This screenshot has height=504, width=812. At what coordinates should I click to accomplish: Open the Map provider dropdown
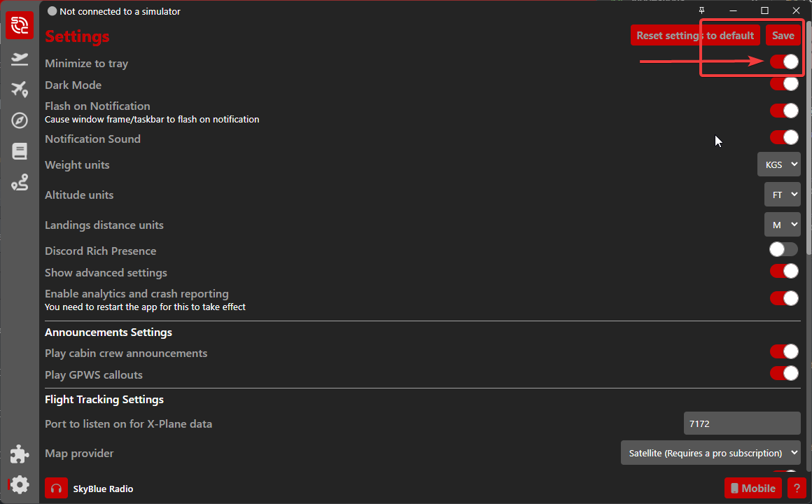(x=710, y=453)
